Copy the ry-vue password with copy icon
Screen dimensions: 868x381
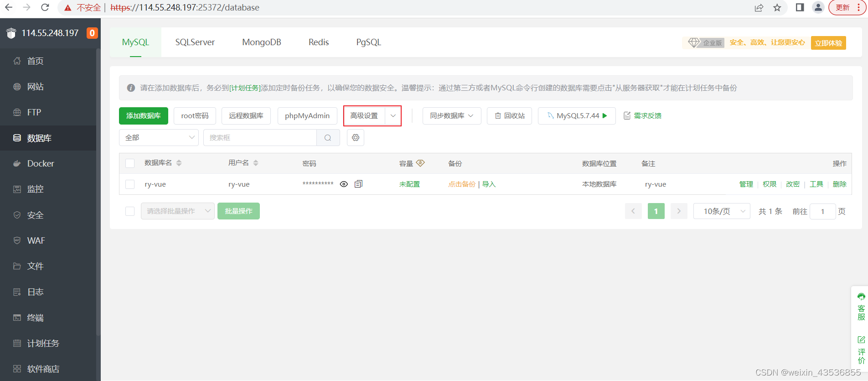(359, 184)
